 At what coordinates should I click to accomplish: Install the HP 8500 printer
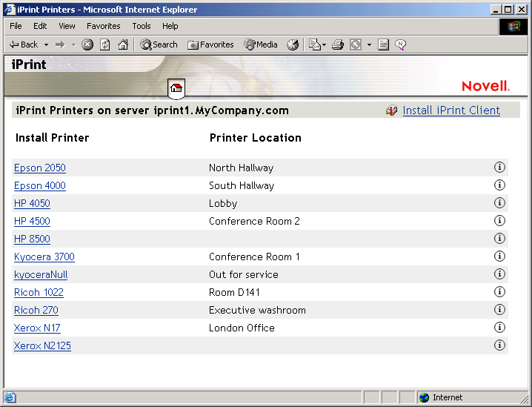pos(32,239)
